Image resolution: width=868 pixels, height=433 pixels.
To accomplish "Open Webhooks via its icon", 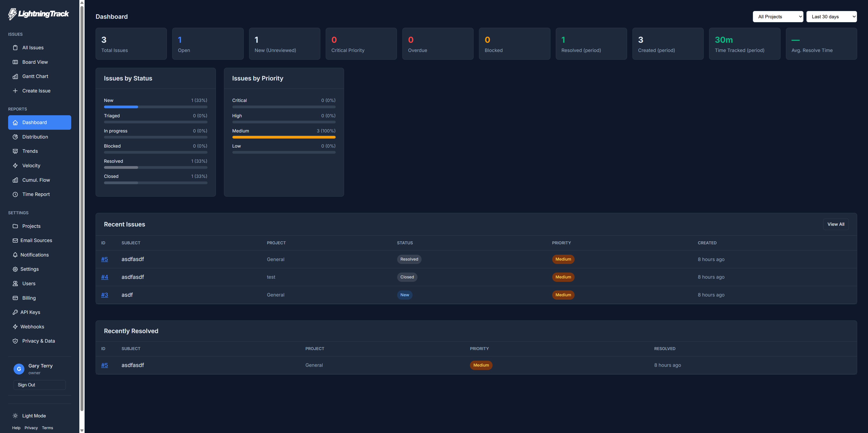I will 16,327.
